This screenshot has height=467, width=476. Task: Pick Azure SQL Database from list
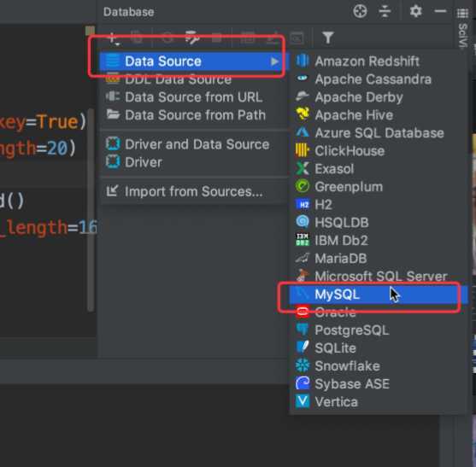(379, 132)
